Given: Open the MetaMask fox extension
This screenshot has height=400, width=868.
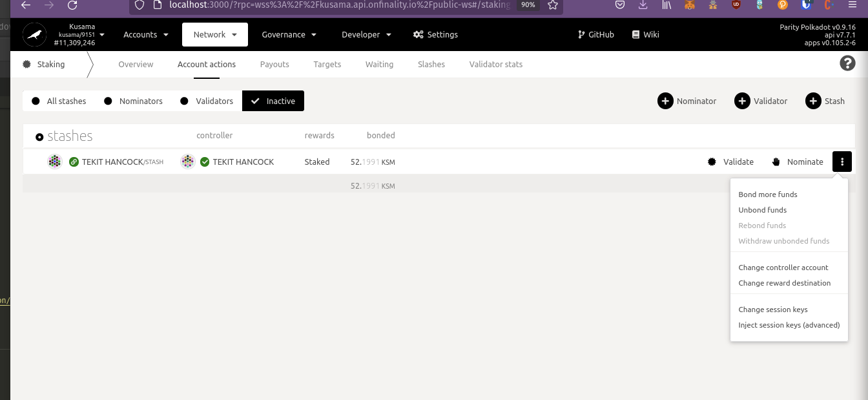Looking at the screenshot, I should (x=690, y=5).
